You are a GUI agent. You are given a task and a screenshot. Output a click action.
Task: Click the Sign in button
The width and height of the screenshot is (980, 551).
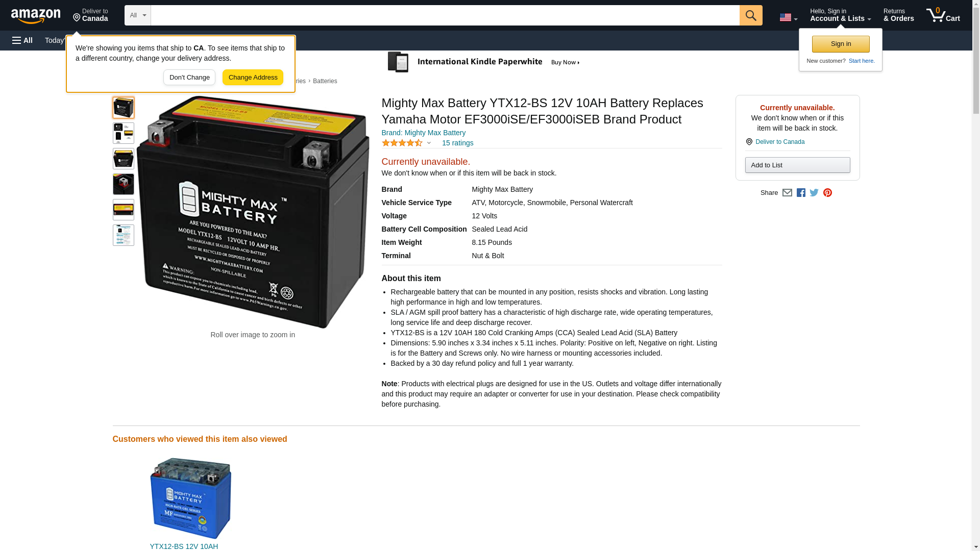click(x=841, y=44)
